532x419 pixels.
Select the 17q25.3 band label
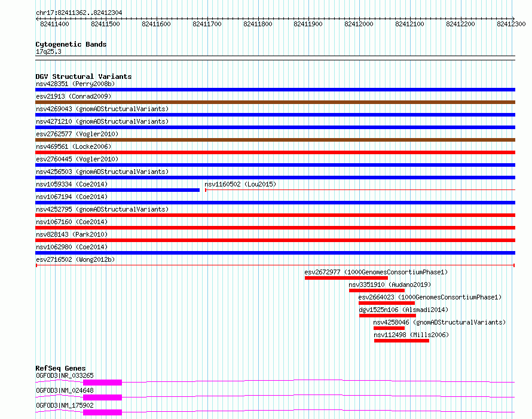click(48, 51)
